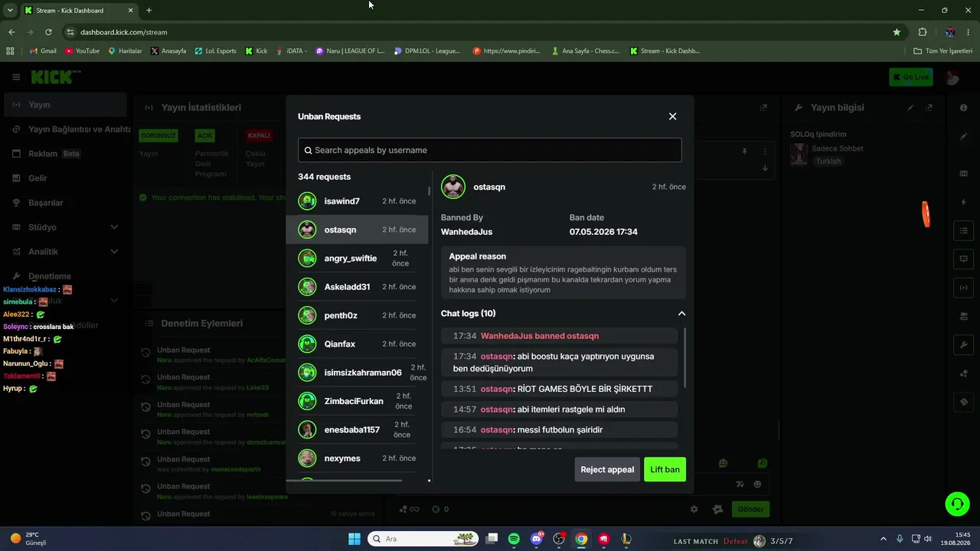The width and height of the screenshot is (980, 551).
Task: Click the info icon in right toolbar
Action: [x=963, y=108]
